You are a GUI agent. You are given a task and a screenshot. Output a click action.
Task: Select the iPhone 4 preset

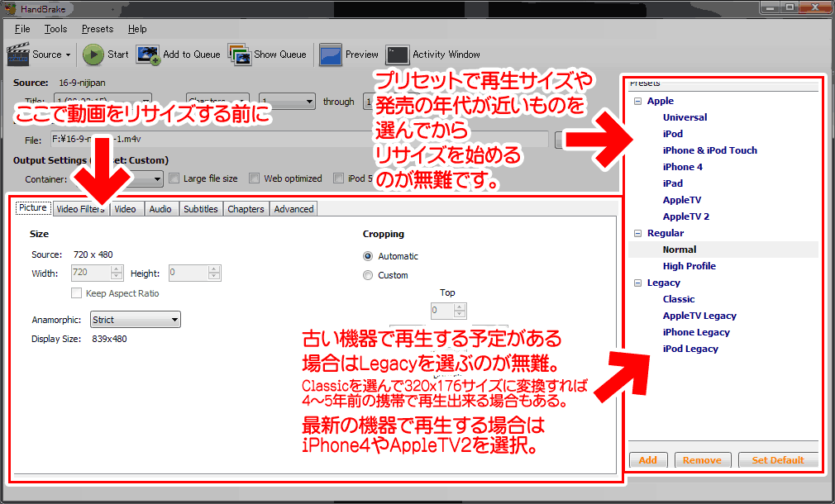tap(683, 167)
